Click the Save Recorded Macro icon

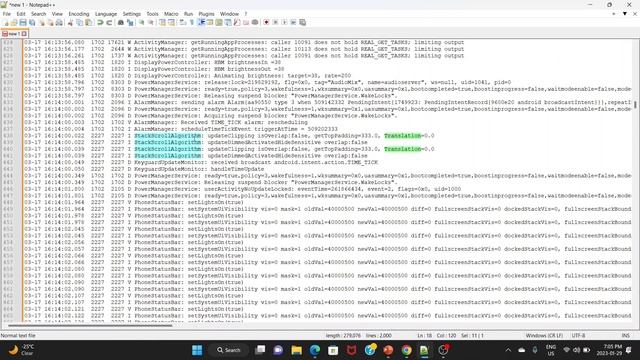tap(302, 22)
